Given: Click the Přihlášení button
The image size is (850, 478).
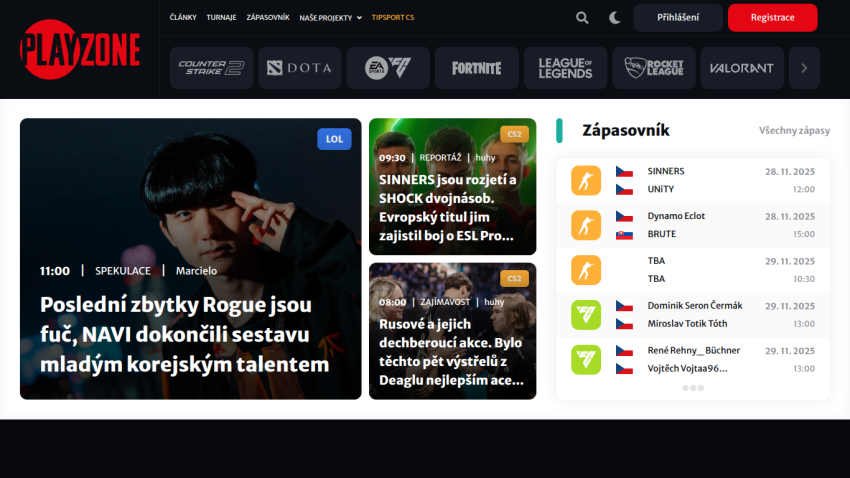Looking at the screenshot, I should (x=678, y=17).
